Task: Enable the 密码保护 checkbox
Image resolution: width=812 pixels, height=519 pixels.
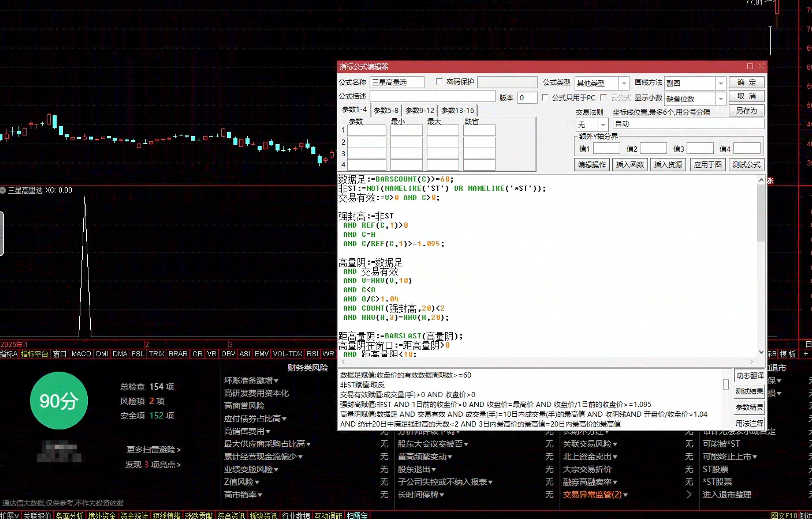Action: point(439,81)
